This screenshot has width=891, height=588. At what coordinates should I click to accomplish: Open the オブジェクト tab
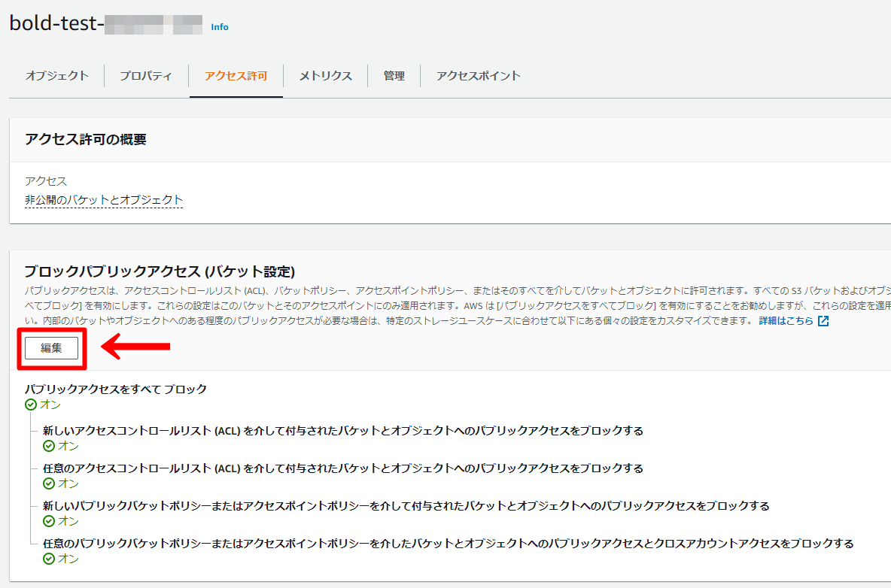click(57, 76)
